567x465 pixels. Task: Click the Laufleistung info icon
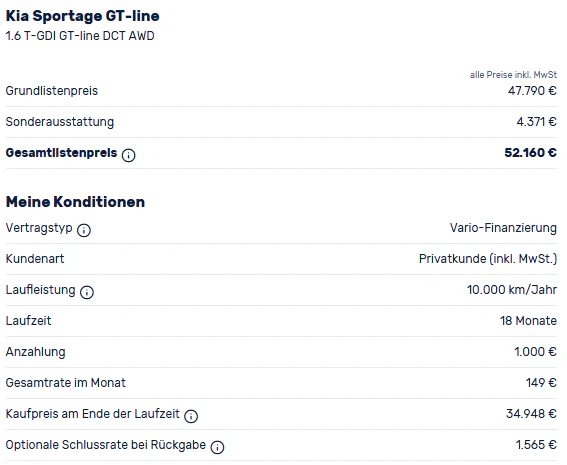coord(87,292)
